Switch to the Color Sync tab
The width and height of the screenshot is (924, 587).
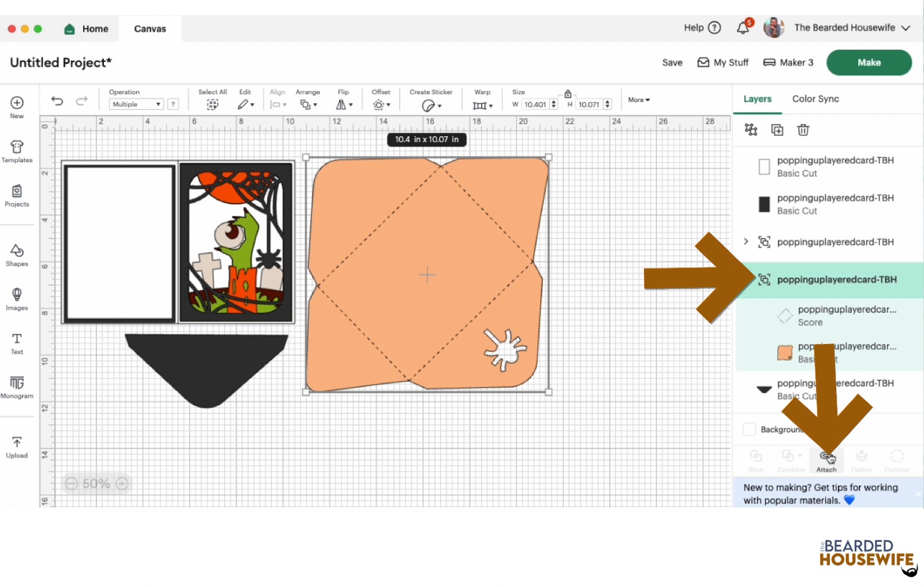click(815, 99)
